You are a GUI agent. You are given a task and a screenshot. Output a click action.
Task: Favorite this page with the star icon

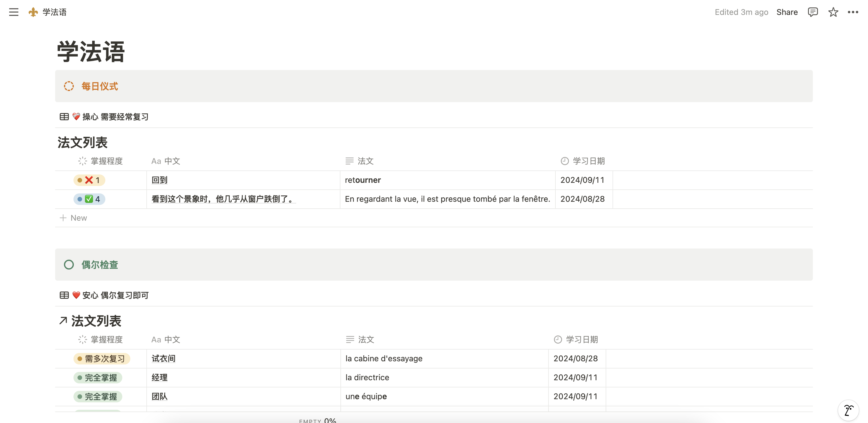pos(833,12)
